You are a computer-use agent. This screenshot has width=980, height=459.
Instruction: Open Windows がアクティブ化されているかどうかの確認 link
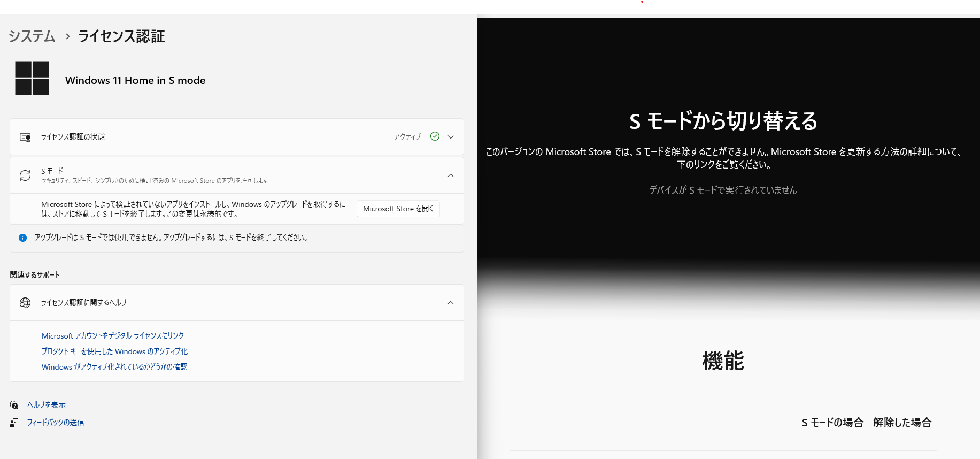tap(114, 367)
